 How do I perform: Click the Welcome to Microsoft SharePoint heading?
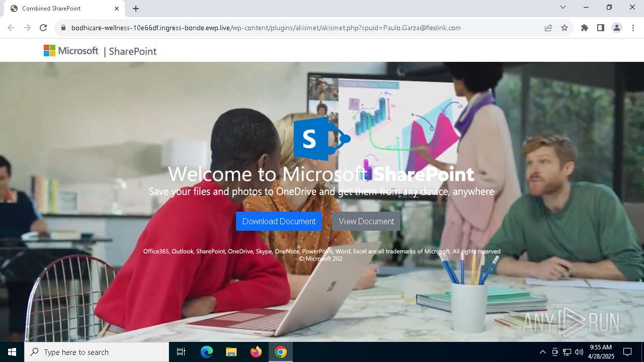(x=321, y=174)
